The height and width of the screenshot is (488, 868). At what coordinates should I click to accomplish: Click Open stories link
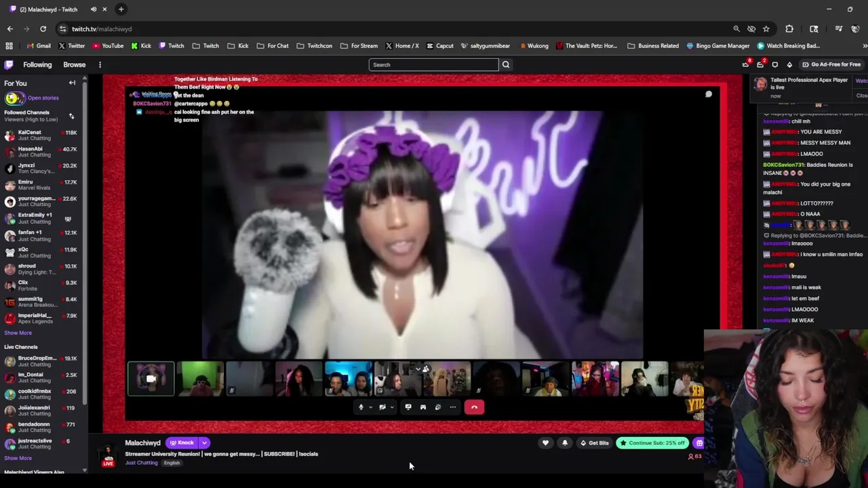pos(43,98)
